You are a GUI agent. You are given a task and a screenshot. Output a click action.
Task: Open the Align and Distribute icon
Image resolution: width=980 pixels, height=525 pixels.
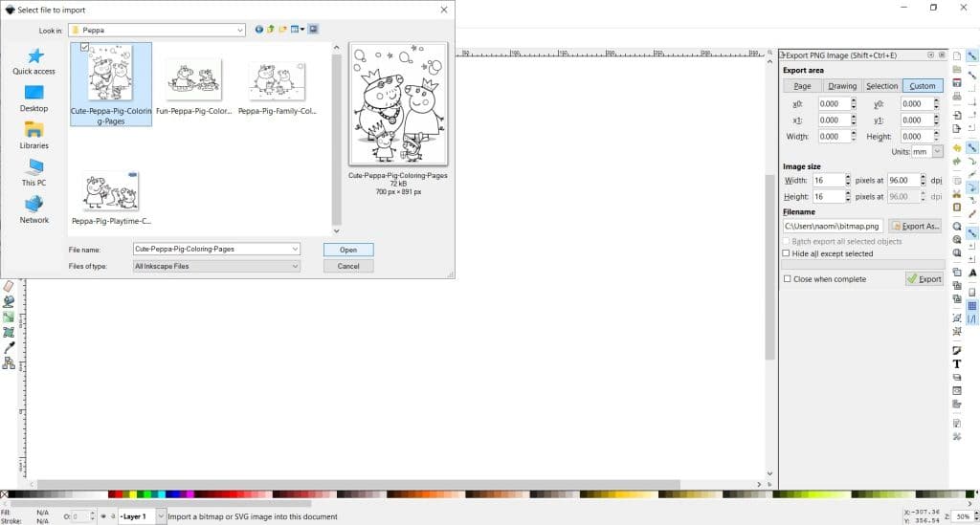957,404
